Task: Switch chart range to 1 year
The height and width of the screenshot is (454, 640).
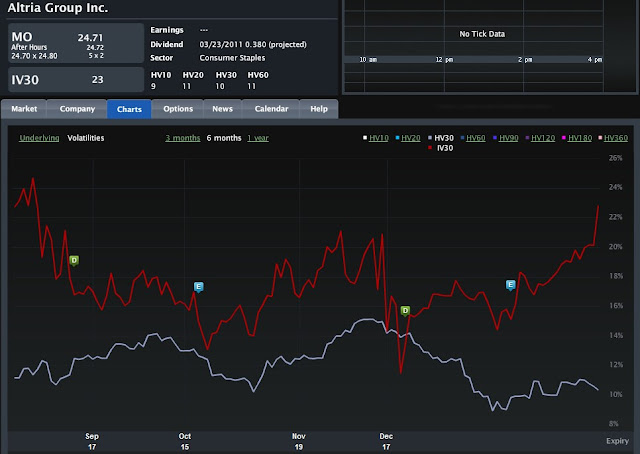Action: tap(258, 136)
